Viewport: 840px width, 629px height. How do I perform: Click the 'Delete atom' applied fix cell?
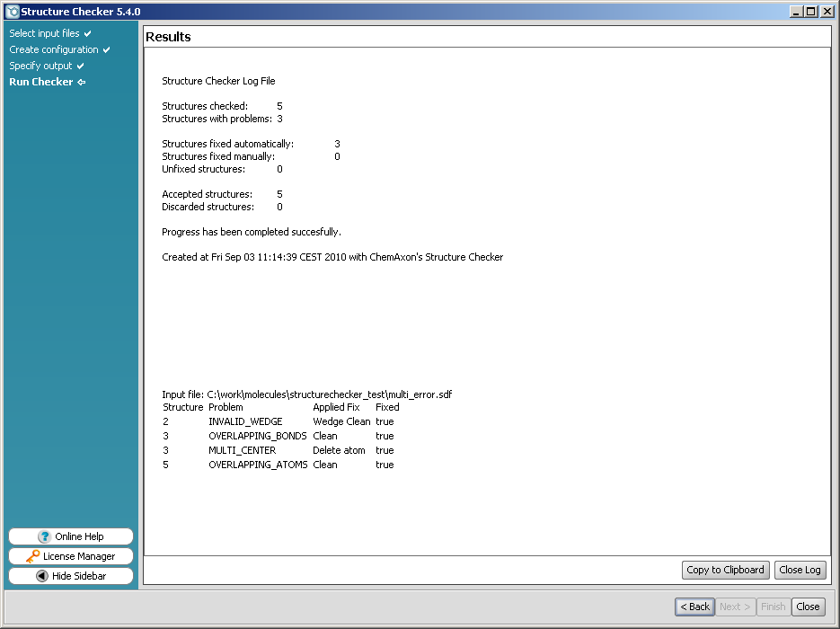pyautogui.click(x=339, y=450)
